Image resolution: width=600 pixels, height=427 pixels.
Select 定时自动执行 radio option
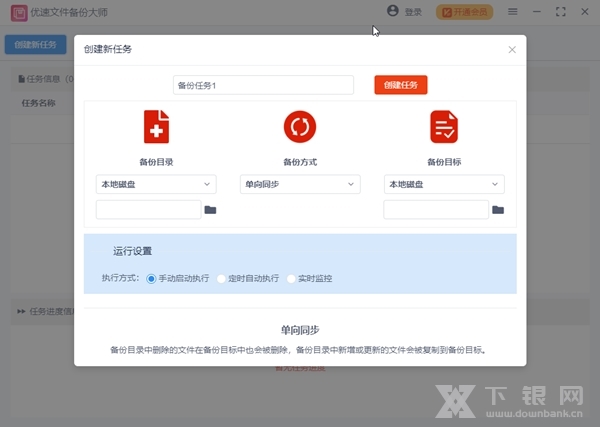[x=221, y=279]
